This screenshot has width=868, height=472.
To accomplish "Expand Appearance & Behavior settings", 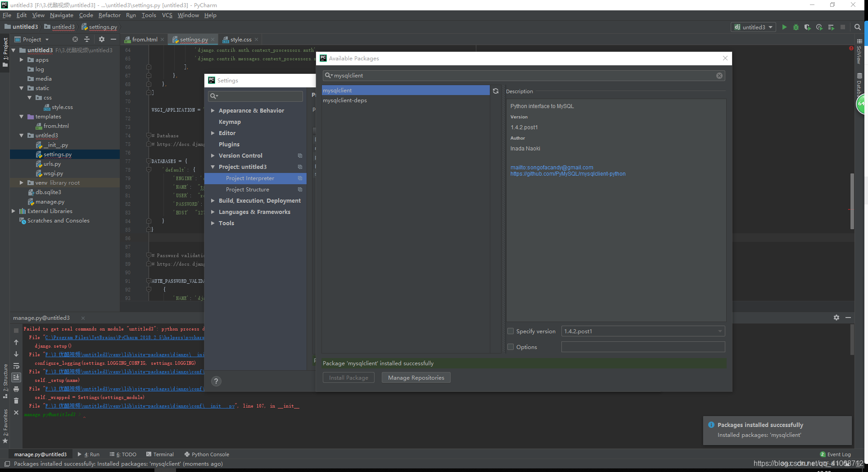I will [x=212, y=110].
